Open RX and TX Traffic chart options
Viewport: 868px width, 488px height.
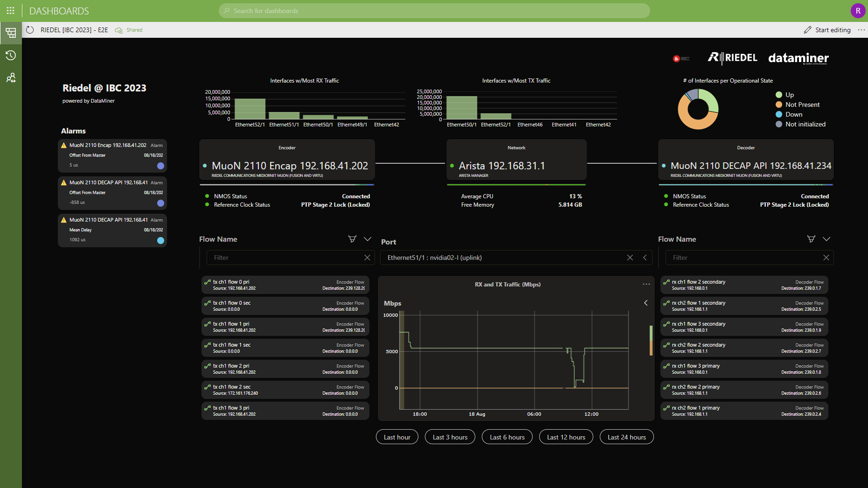click(x=646, y=284)
